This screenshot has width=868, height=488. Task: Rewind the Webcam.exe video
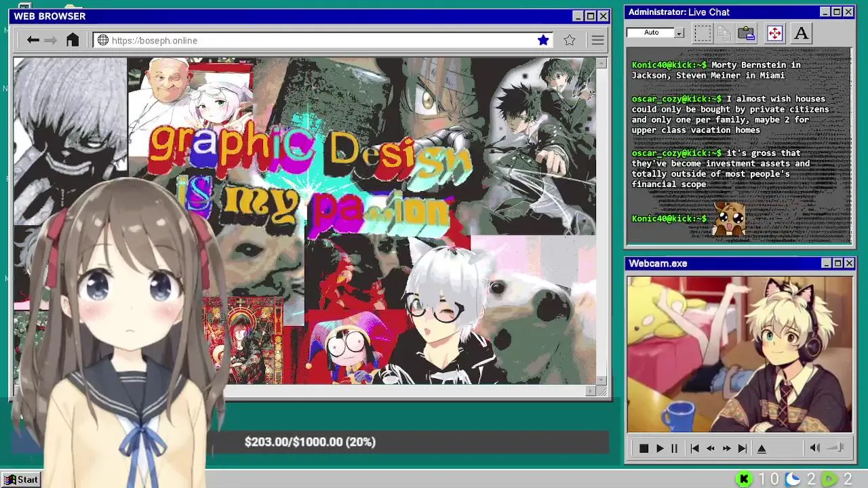pyautogui.click(x=711, y=449)
